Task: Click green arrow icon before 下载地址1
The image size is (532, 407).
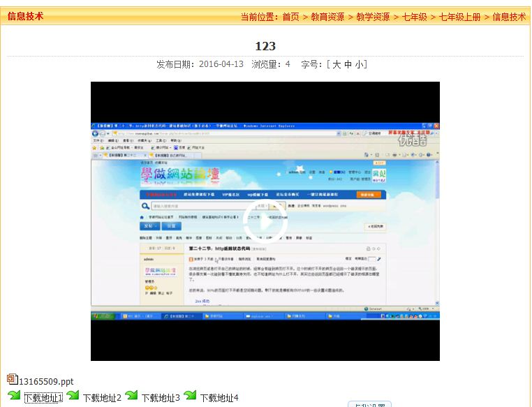Action: [x=14, y=396]
